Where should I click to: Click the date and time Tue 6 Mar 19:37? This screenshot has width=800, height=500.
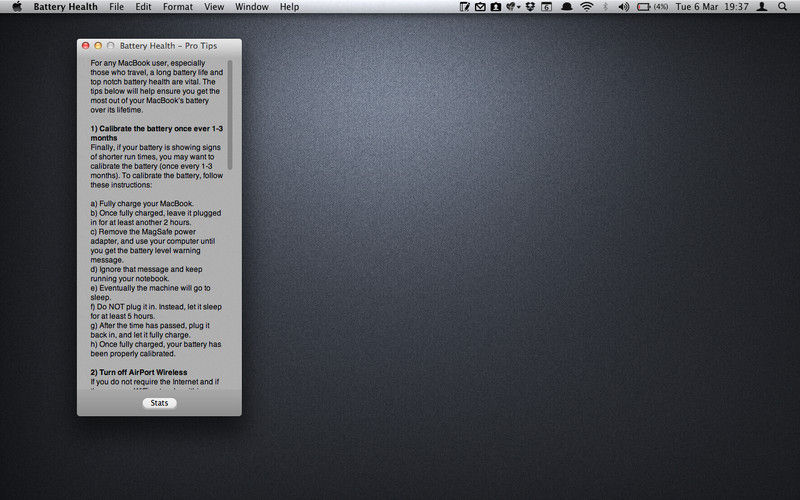[712, 7]
